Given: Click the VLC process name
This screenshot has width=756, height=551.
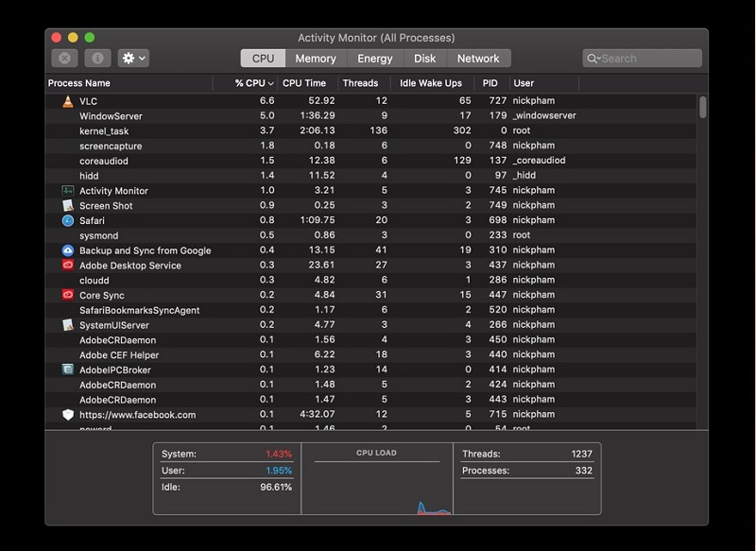Looking at the screenshot, I should click(88, 101).
